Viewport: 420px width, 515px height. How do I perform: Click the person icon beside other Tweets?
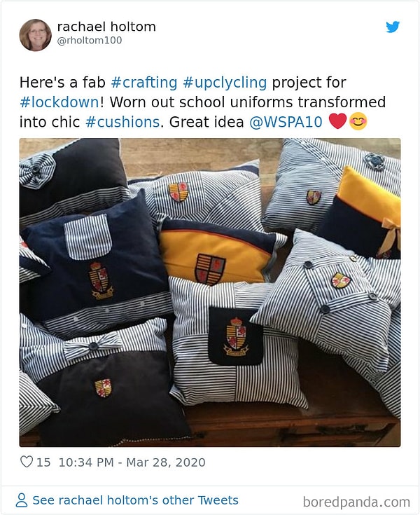click(22, 500)
